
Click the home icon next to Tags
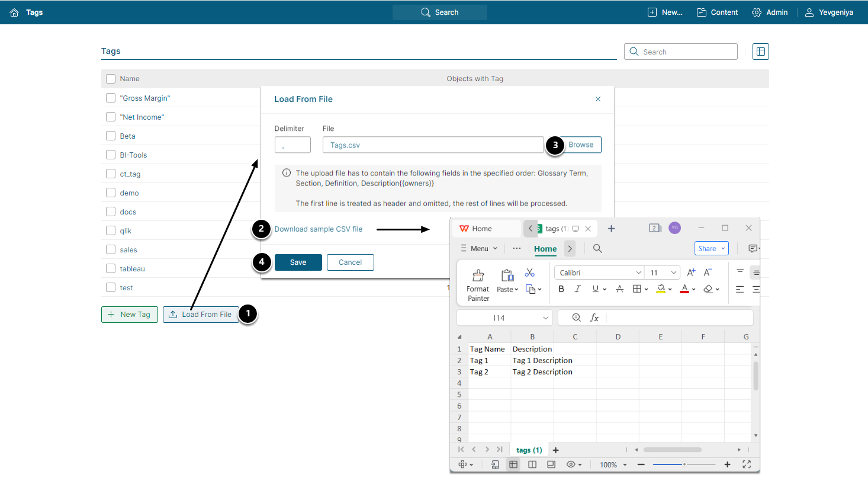click(14, 12)
